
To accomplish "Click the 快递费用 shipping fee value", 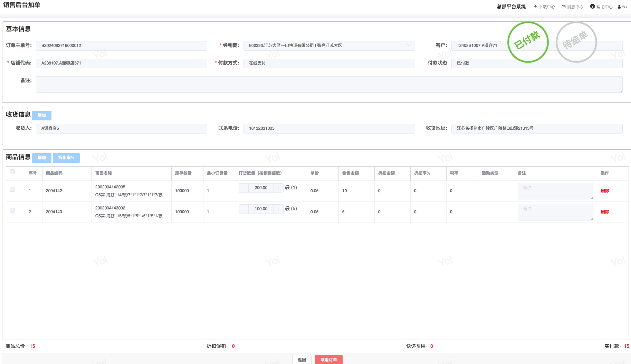I will (x=432, y=346).
